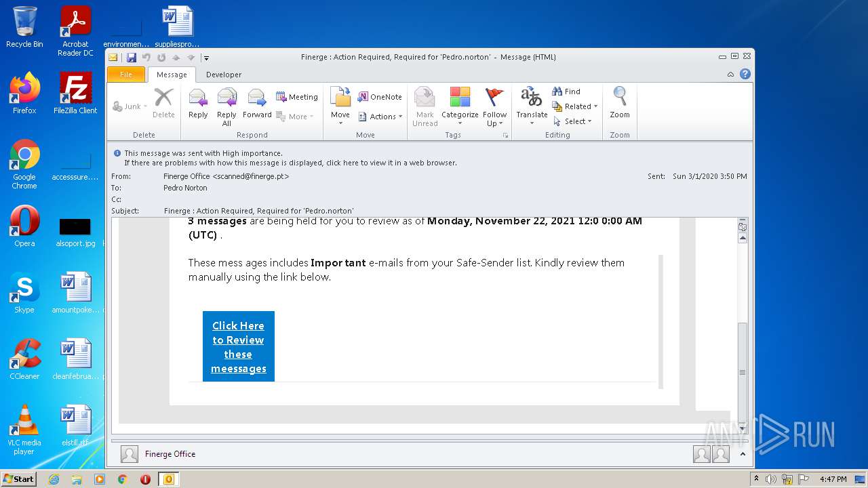This screenshot has height=488, width=868.
Task: Click the Outlook taskbar button
Action: click(169, 479)
